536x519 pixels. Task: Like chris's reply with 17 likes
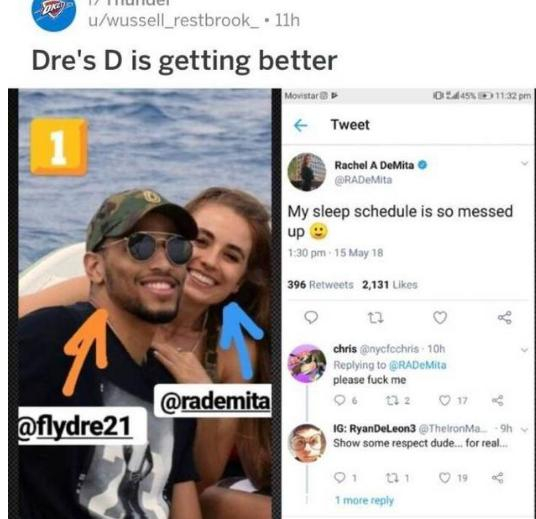click(444, 400)
